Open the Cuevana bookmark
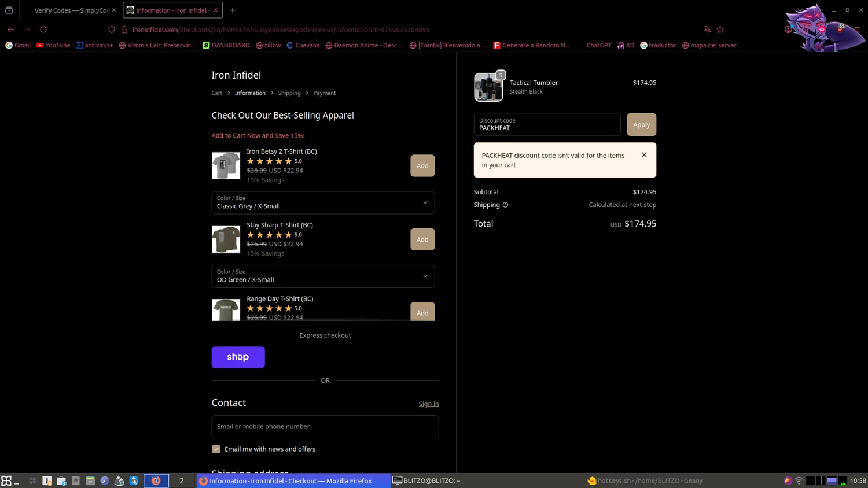The height and width of the screenshot is (488, 868). click(x=303, y=45)
